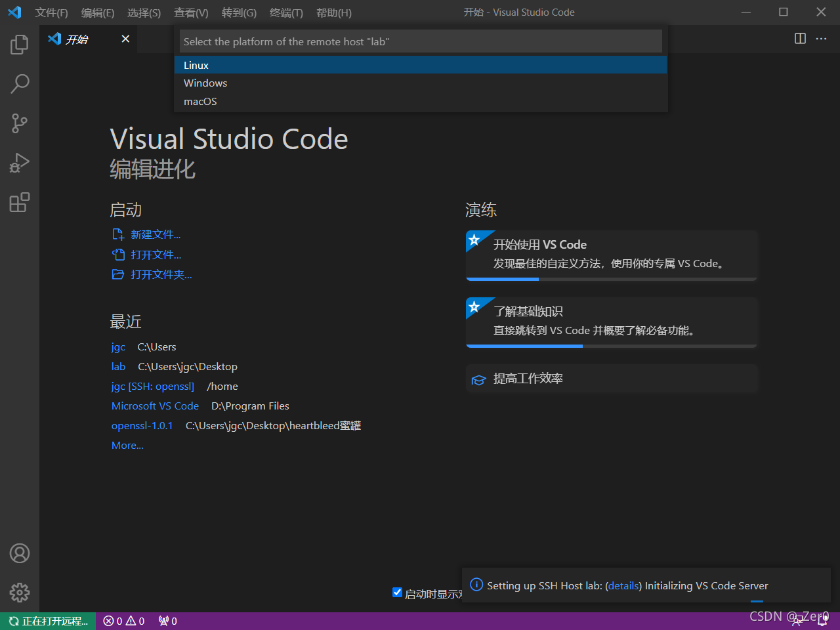Open the Extensions view icon
840x630 pixels.
(x=20, y=202)
